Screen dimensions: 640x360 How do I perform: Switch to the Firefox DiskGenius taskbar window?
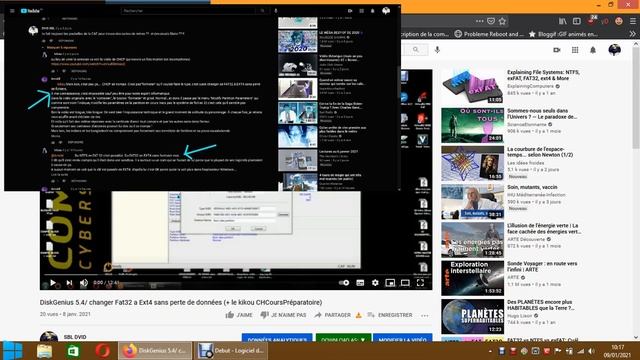pyautogui.click(x=155, y=351)
